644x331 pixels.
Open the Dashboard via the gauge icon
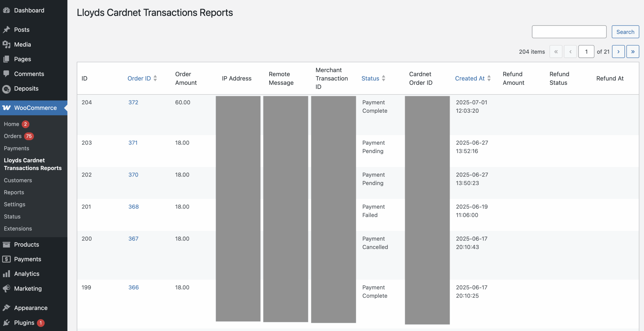click(x=7, y=10)
